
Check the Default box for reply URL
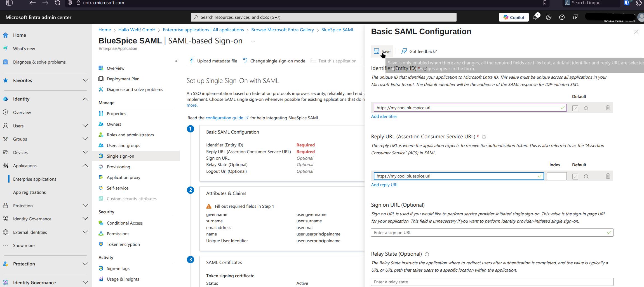pos(575,176)
